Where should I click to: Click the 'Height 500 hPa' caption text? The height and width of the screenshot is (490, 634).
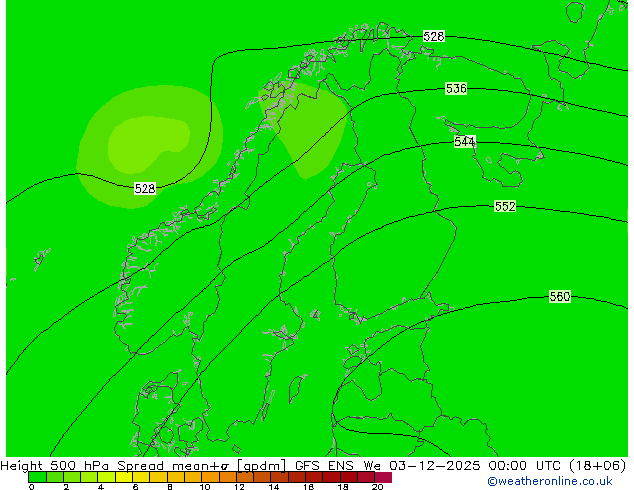click(55, 465)
